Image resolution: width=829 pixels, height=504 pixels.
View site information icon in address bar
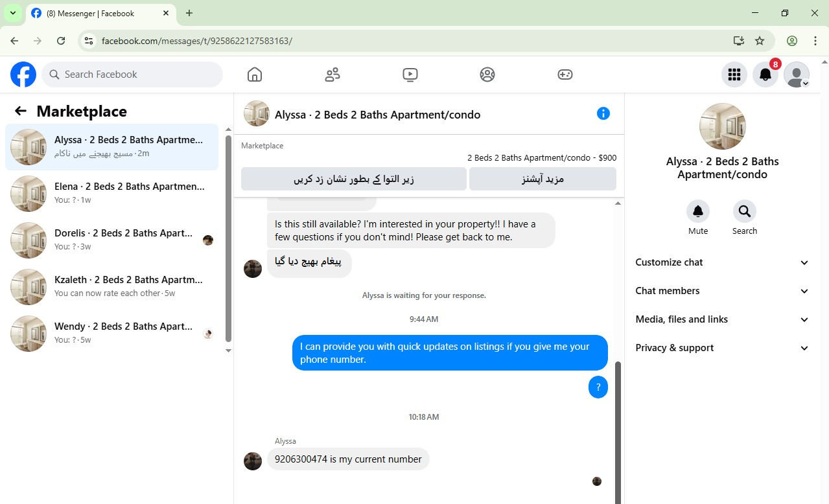click(x=89, y=41)
